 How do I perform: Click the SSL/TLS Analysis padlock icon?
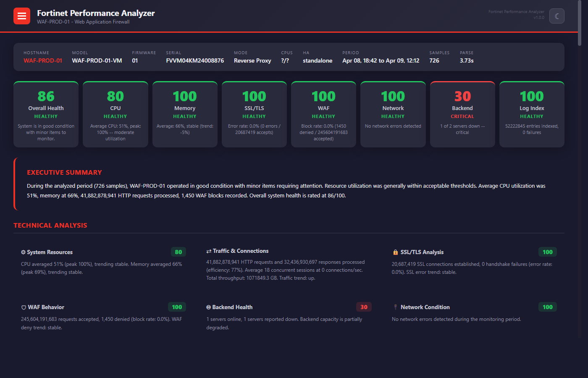point(395,252)
